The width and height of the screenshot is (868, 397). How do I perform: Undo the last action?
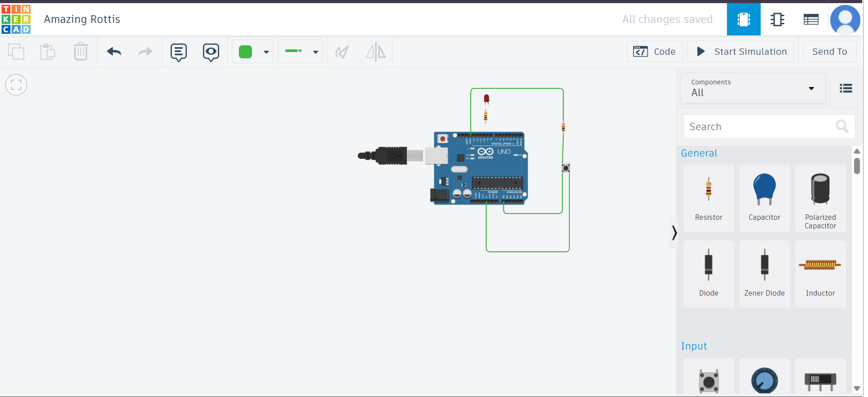(114, 52)
